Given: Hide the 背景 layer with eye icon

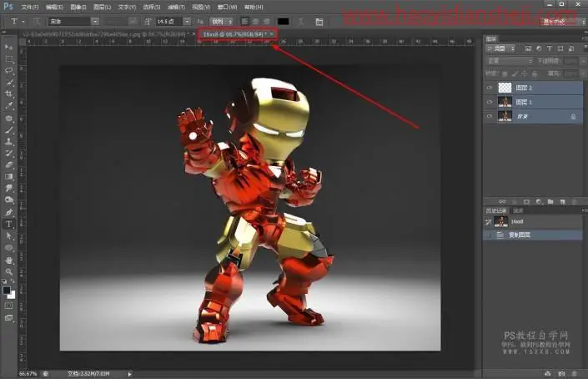Looking at the screenshot, I should [x=490, y=116].
